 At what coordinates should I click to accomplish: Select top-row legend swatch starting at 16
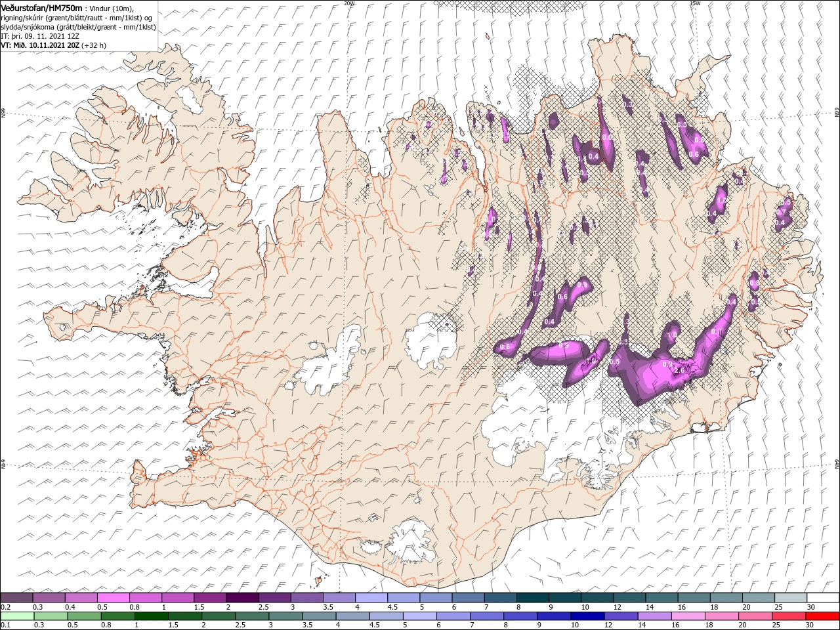pos(694,598)
